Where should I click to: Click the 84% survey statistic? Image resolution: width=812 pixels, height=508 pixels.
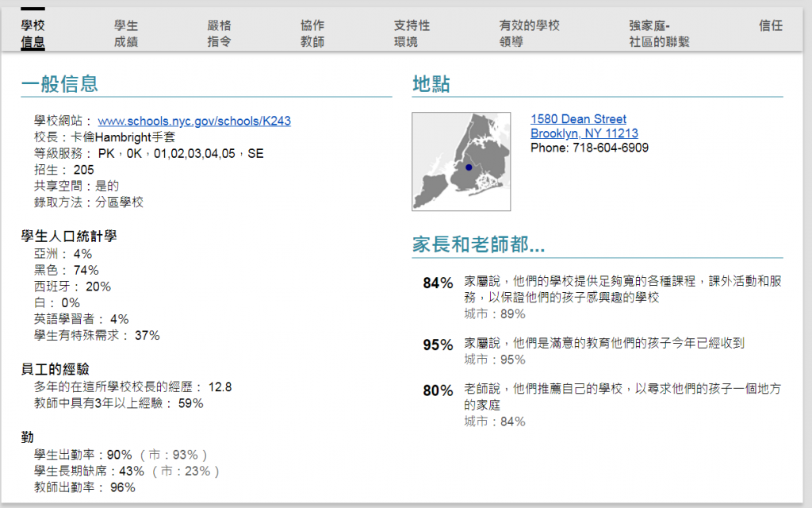(x=438, y=283)
